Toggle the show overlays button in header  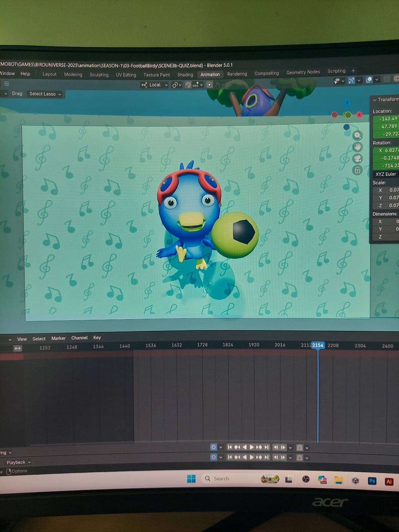click(x=369, y=80)
